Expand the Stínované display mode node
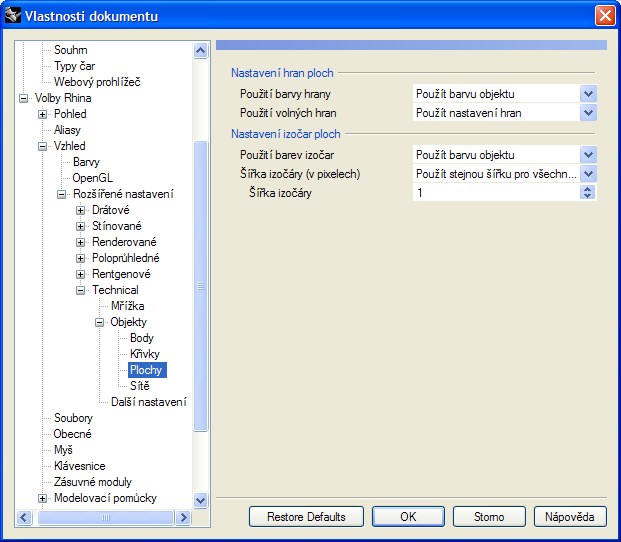The width and height of the screenshot is (621, 542). point(81,226)
